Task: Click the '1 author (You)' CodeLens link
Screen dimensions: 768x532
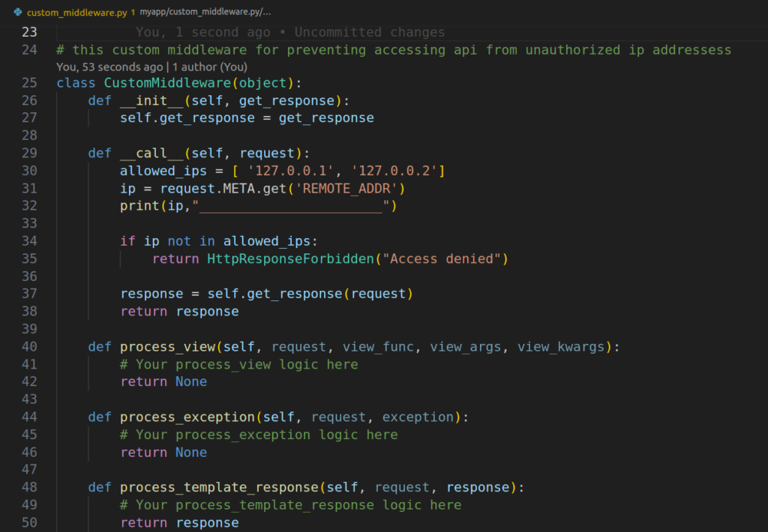Action: pyautogui.click(x=210, y=67)
